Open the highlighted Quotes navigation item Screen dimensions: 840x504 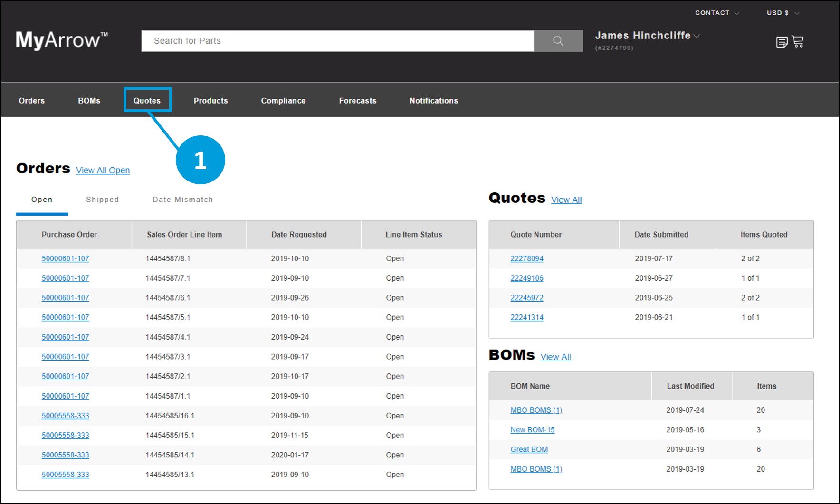tap(147, 100)
